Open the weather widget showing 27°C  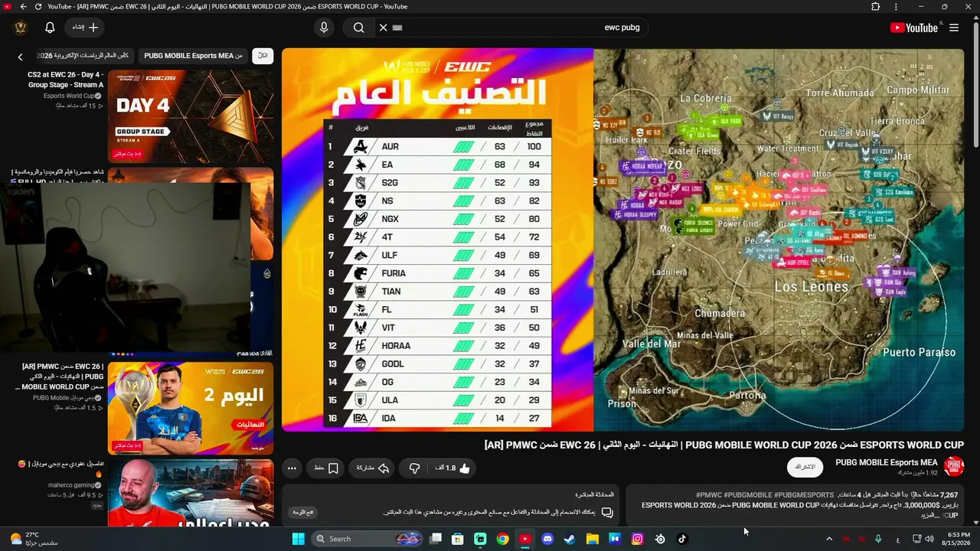pos(34,539)
